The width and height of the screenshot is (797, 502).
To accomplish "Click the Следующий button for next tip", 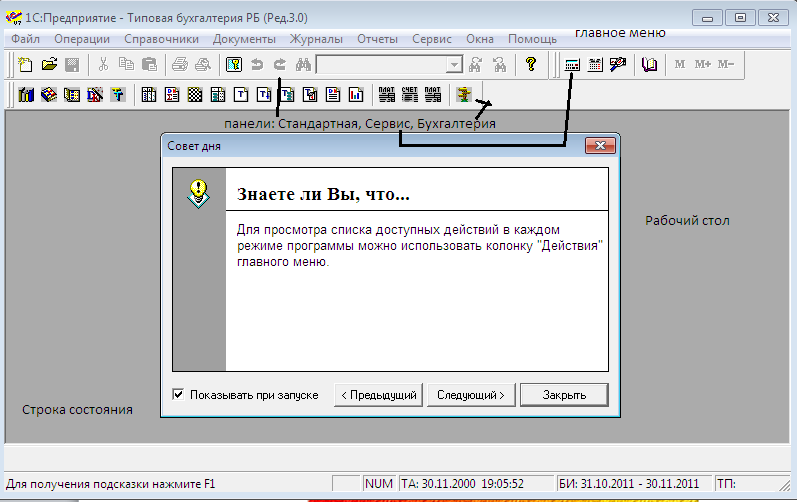I will [471, 395].
